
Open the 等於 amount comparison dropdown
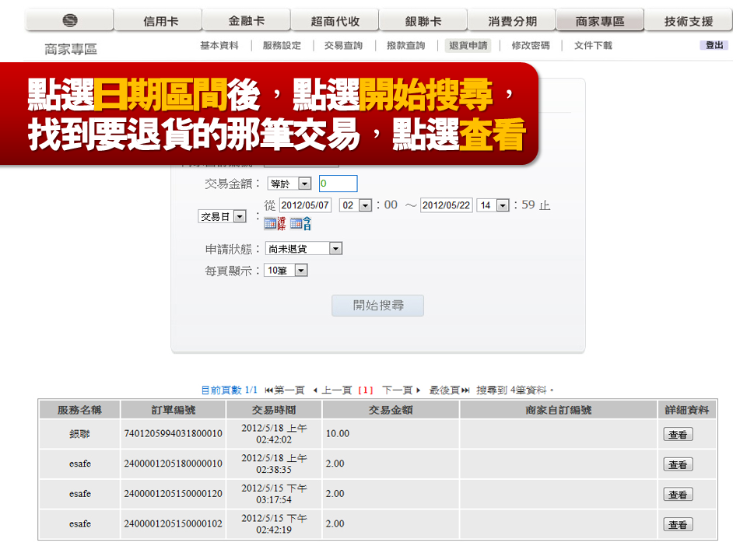point(289,183)
